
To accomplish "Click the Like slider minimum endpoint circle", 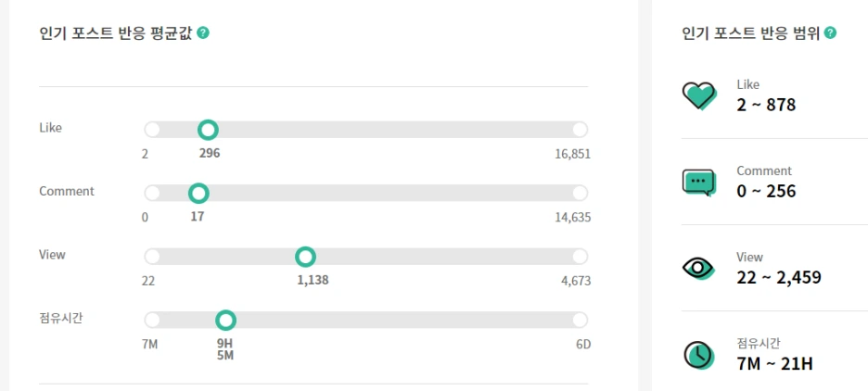I will tap(152, 130).
